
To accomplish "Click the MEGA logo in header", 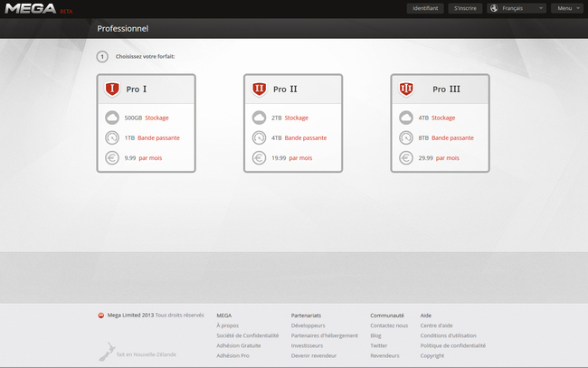I will point(31,9).
